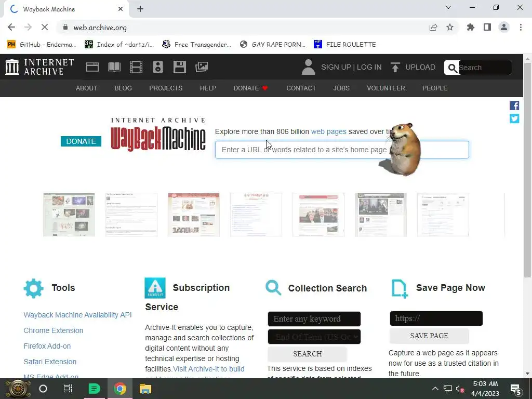
Task: Open the VOLUNTEER menu item
Action: coord(386,88)
